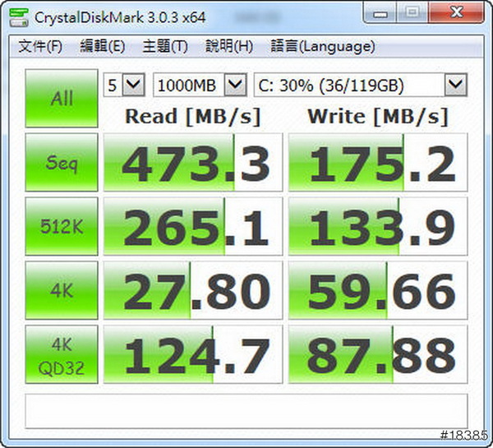Open the 主題(T) menu
Screen dimensions: 493x448
[x=165, y=47]
